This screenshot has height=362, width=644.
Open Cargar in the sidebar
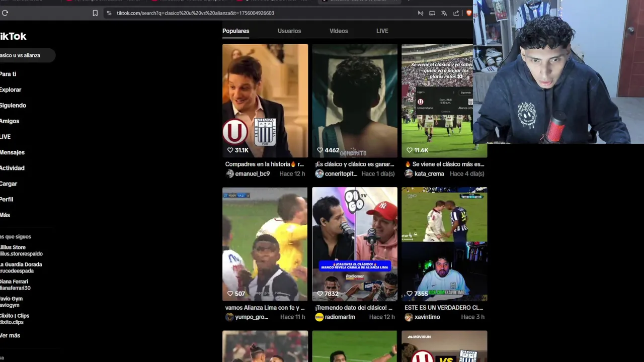[9, 184]
